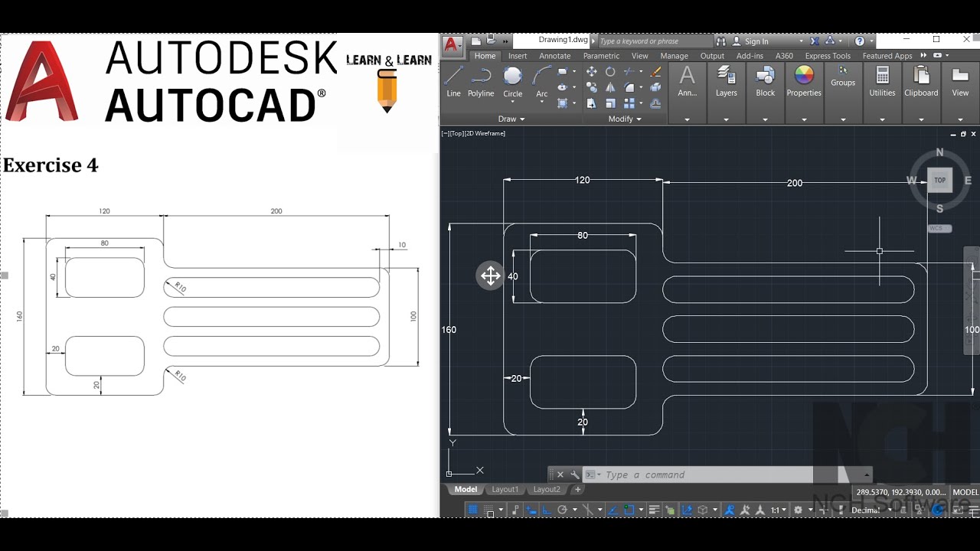This screenshot has height=551, width=980.
Task: Click the search binoculars icon
Action: (x=721, y=41)
